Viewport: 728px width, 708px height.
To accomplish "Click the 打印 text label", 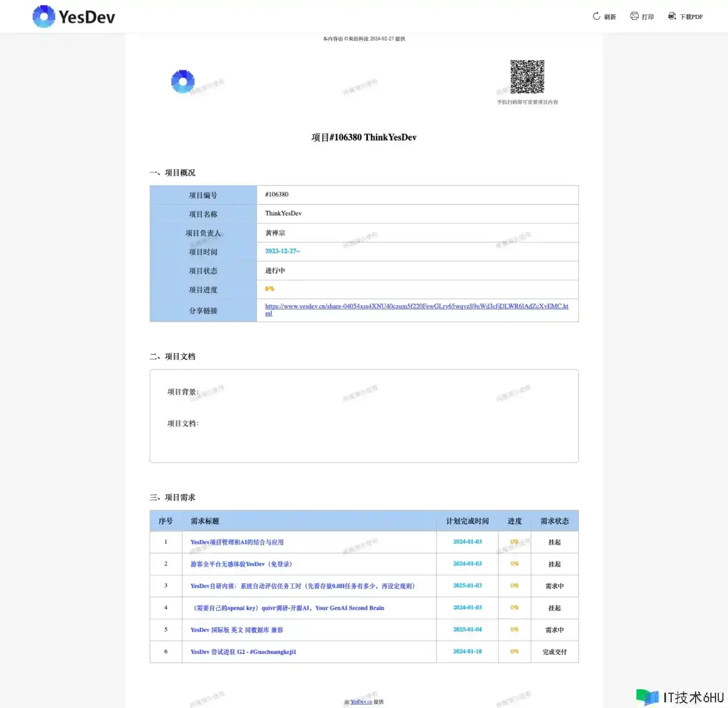I will point(647,17).
